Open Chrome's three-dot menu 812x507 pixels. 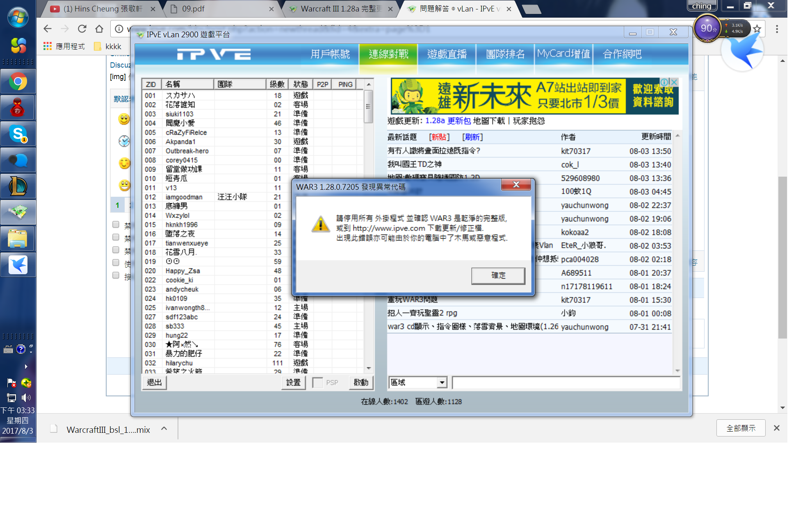(777, 29)
